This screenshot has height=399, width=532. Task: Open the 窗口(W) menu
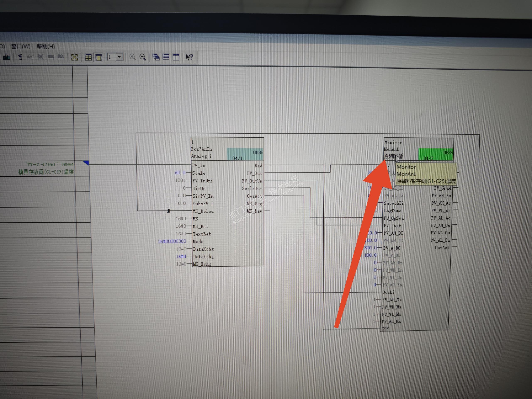pyautogui.click(x=21, y=46)
